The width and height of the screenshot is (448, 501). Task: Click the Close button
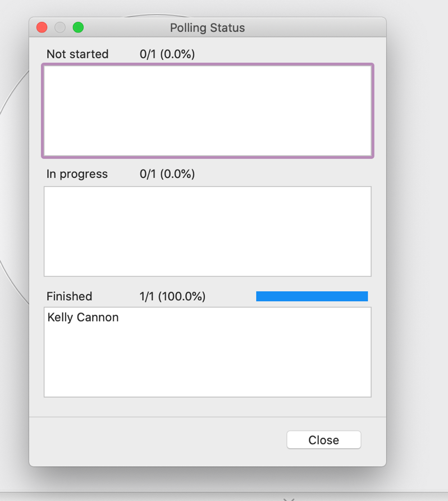tap(323, 440)
